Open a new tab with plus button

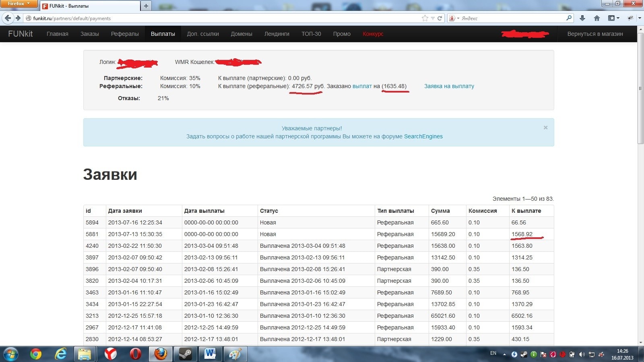point(146,6)
